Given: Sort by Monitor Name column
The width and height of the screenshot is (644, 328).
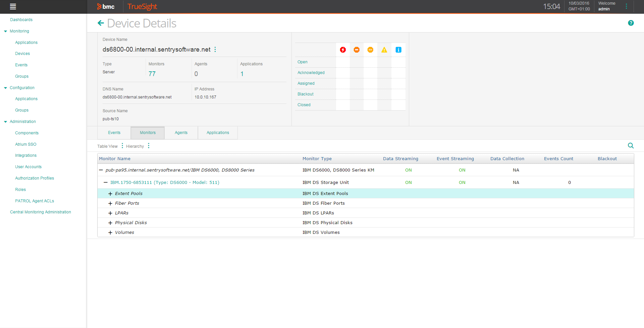Looking at the screenshot, I should (x=115, y=159).
